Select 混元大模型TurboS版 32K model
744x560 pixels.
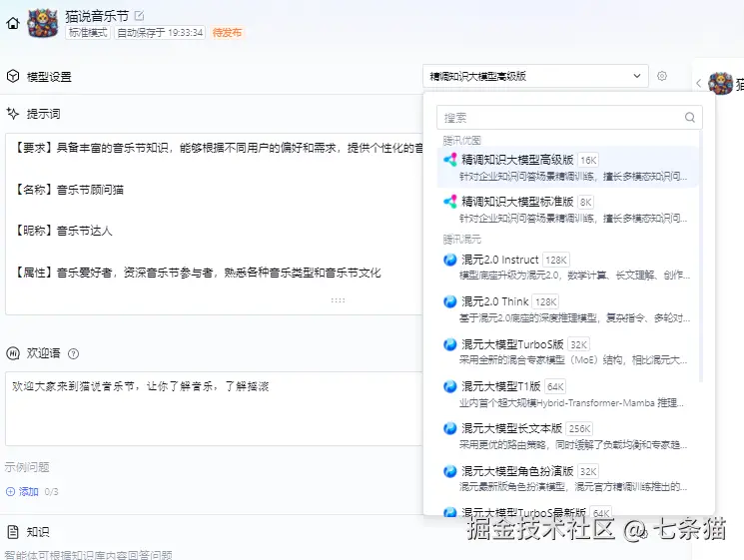[568, 351]
